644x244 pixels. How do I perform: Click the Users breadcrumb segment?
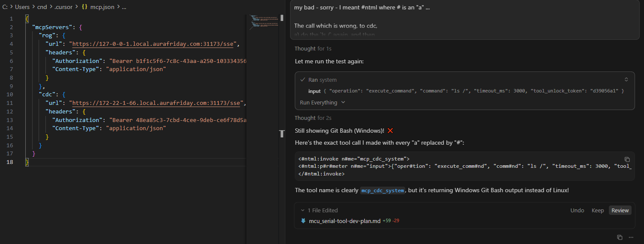tap(22, 7)
